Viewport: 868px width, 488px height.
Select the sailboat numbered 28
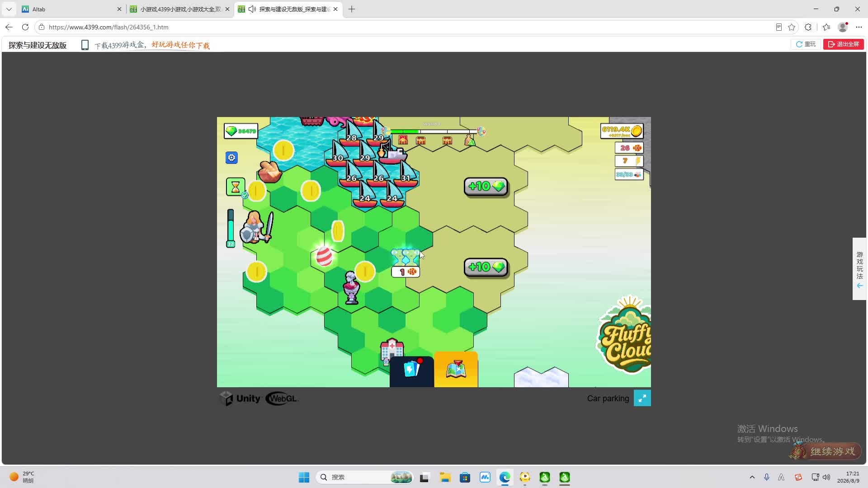point(351,132)
